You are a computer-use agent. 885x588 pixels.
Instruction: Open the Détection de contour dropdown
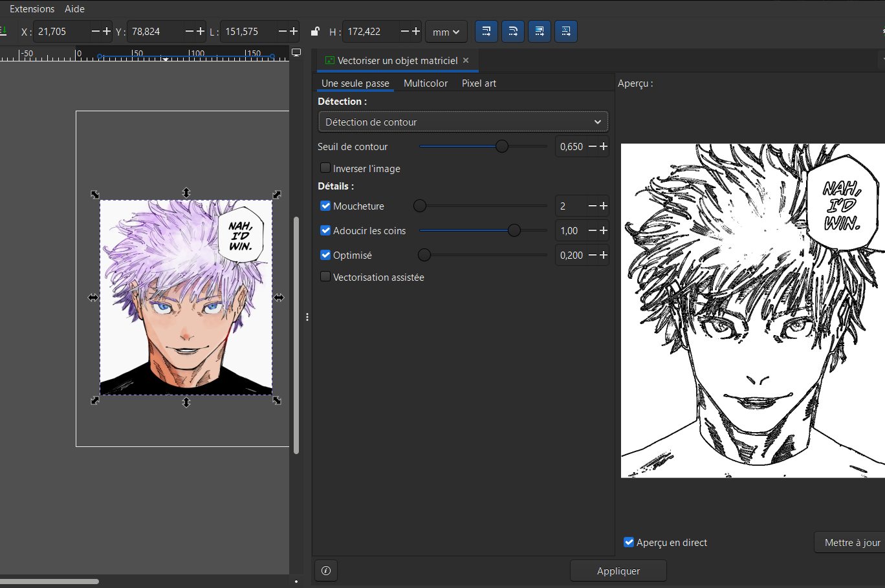click(x=463, y=122)
